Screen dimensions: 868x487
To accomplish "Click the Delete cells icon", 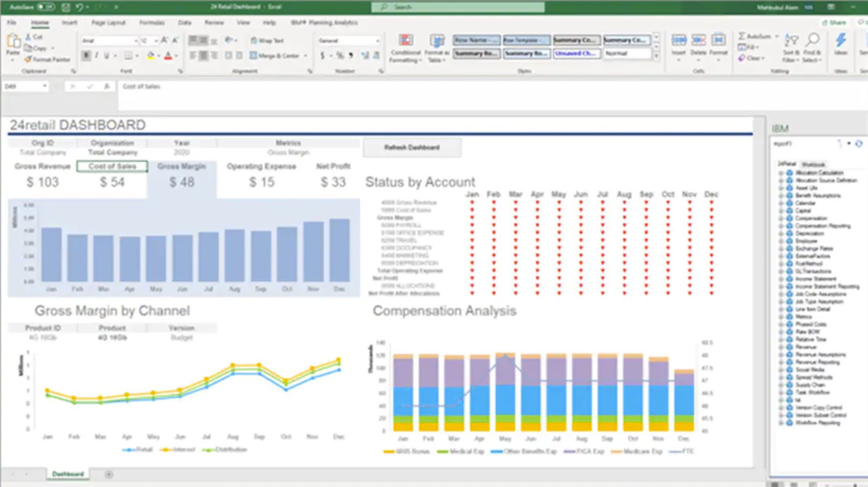I will coord(699,40).
